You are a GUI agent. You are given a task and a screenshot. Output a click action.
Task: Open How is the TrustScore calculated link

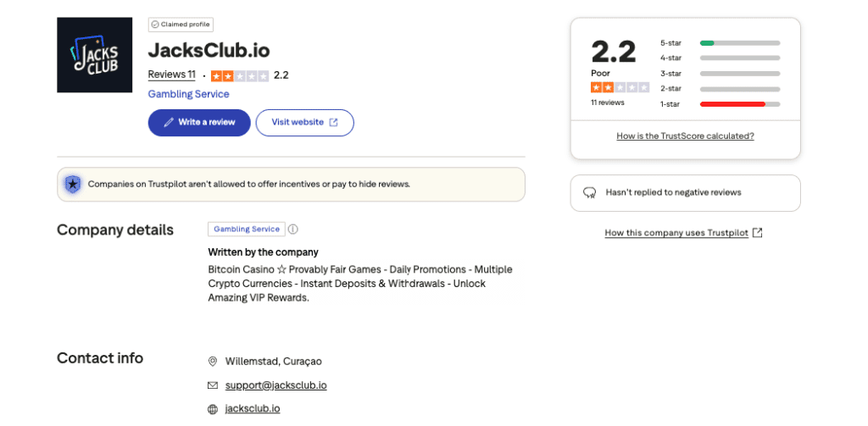685,136
